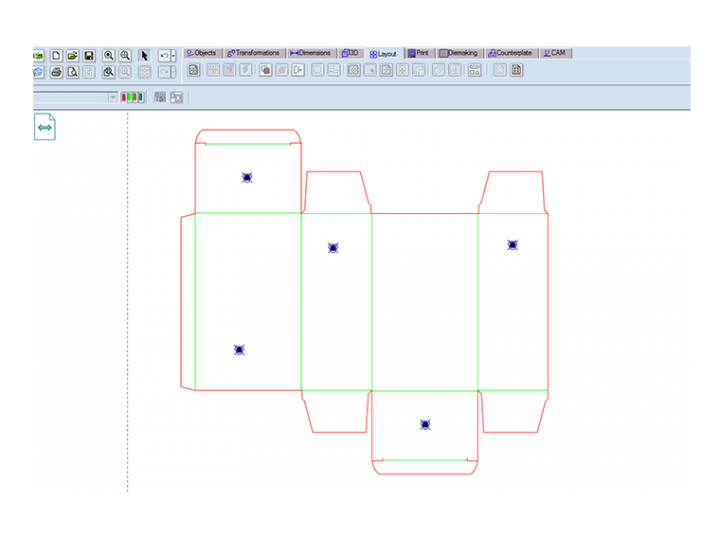The image size is (720, 536).
Task: Switch to the CAM tab
Action: tap(555, 53)
